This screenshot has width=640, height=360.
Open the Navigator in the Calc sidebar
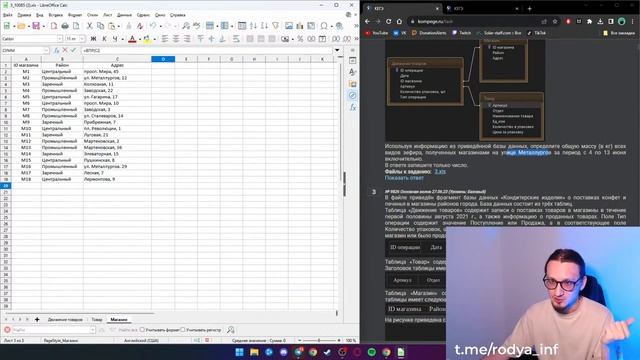point(353,96)
